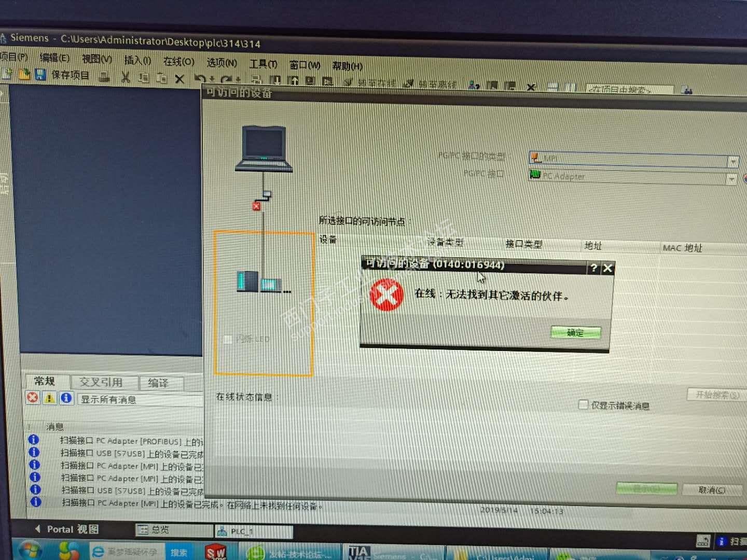Screen dimensions: 747x560
Task: Open the PLC_1 editor bar tab
Action: tap(254, 531)
